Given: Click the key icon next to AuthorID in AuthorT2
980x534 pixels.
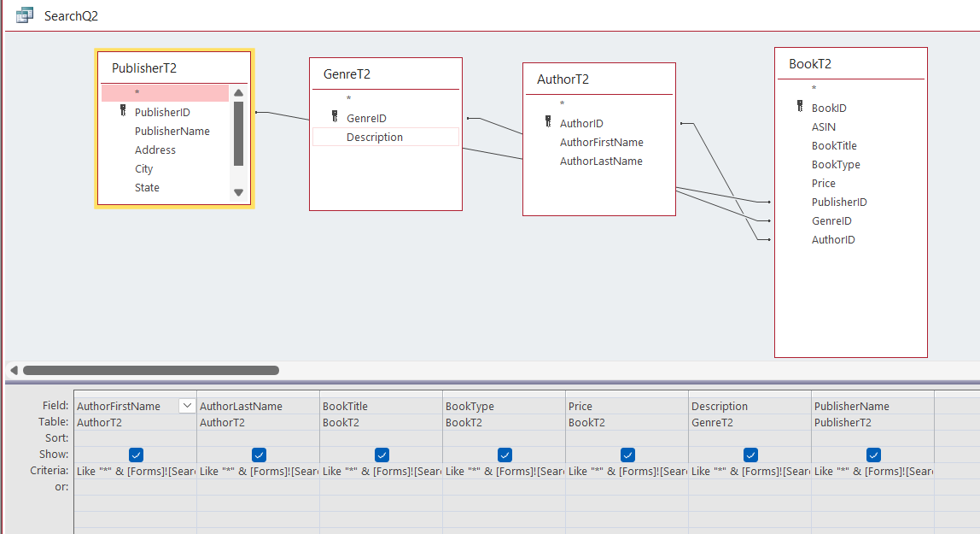Looking at the screenshot, I should pyautogui.click(x=548, y=122).
